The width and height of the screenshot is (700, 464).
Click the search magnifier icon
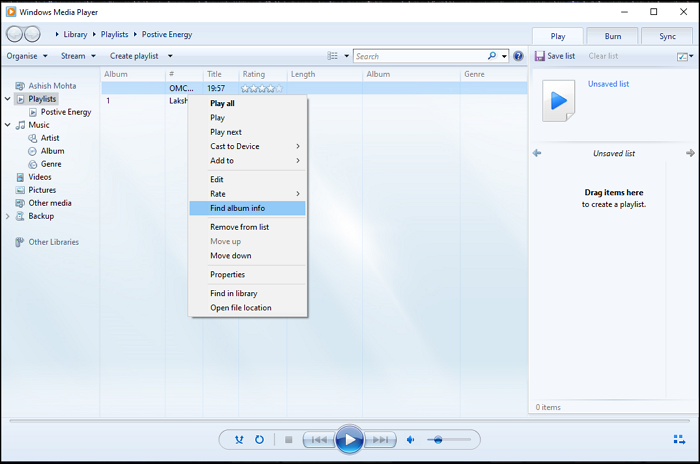pos(492,56)
